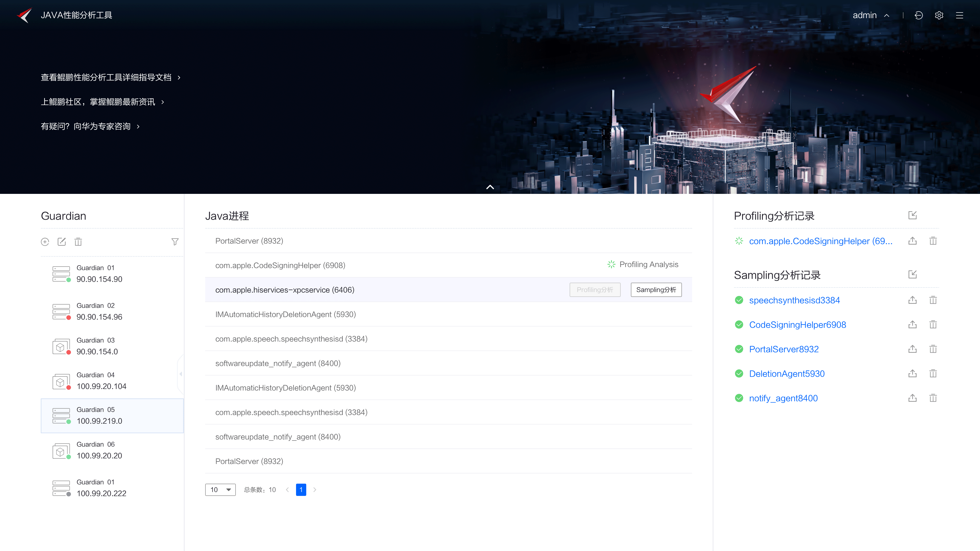Image resolution: width=980 pixels, height=551 pixels.
Task: Open the Kunpeng community news link
Action: [x=103, y=102]
